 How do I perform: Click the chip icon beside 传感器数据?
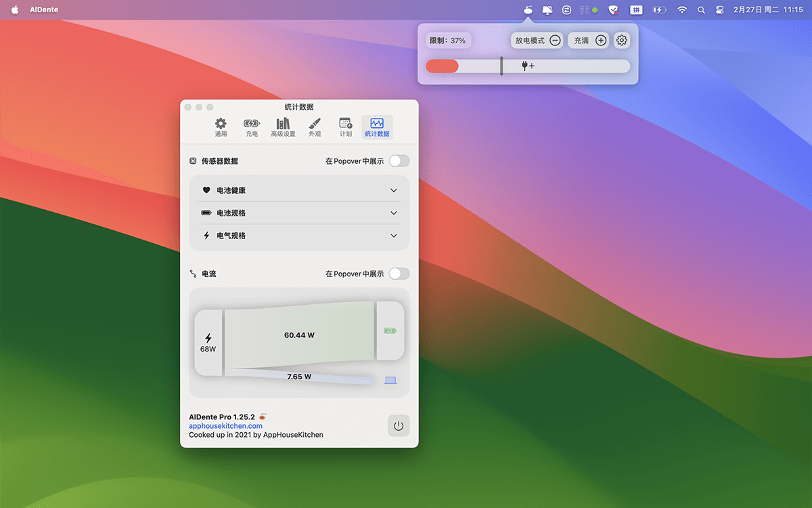[x=193, y=161]
